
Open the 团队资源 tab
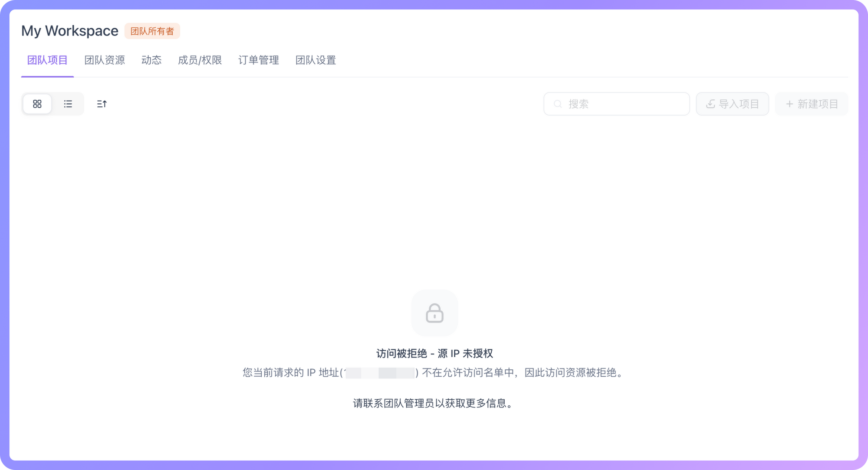105,60
